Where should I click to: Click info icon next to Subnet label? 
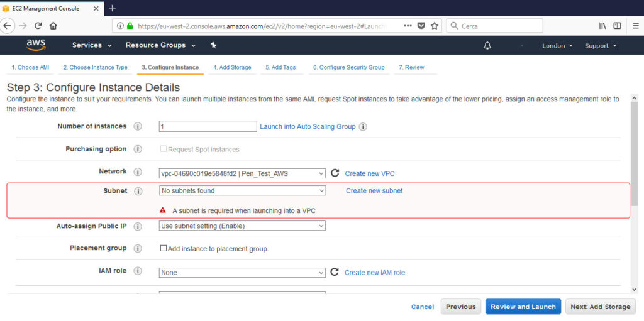[x=138, y=192]
